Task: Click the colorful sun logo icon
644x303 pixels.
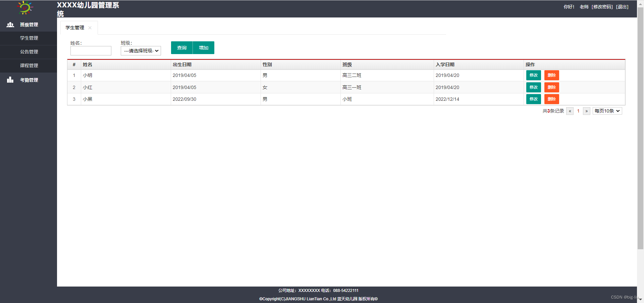Action: [25, 8]
